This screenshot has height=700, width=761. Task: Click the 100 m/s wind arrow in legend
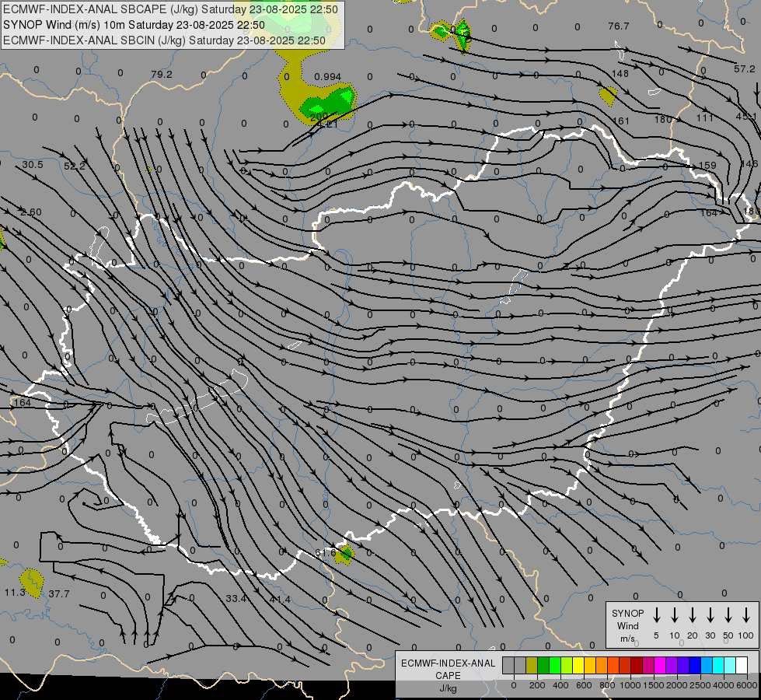[746, 615]
